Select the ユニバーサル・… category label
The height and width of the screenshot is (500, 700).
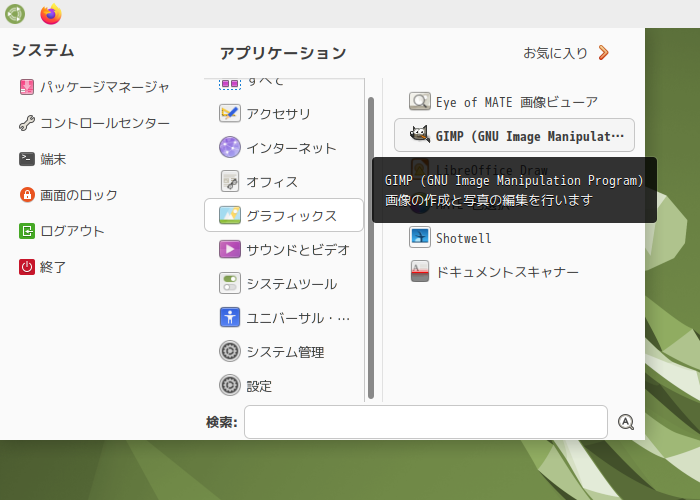[298, 318]
